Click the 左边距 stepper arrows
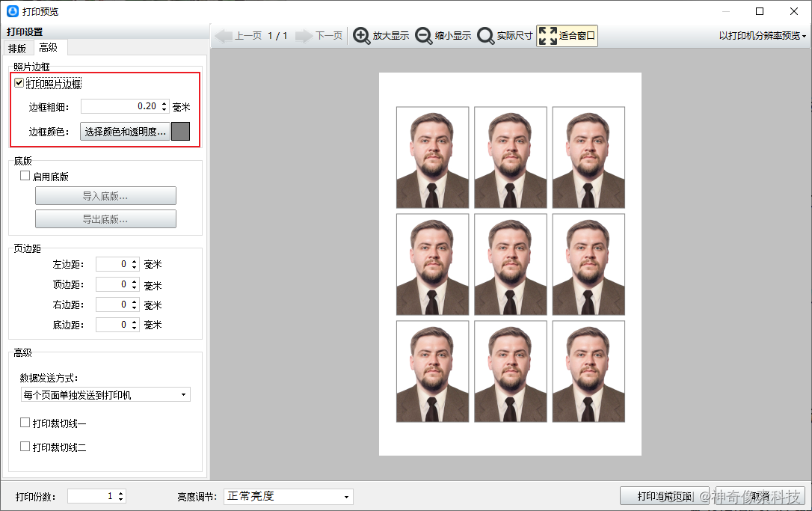The width and height of the screenshot is (812, 511). (x=134, y=264)
